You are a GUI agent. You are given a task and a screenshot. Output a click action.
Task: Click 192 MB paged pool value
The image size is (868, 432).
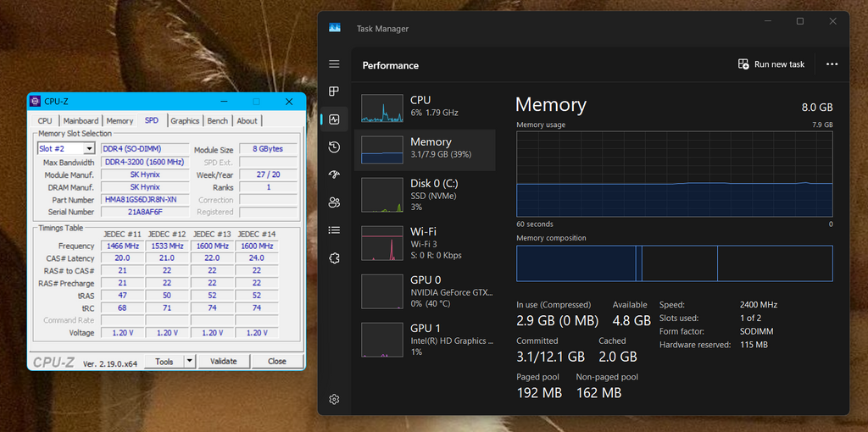click(x=539, y=393)
